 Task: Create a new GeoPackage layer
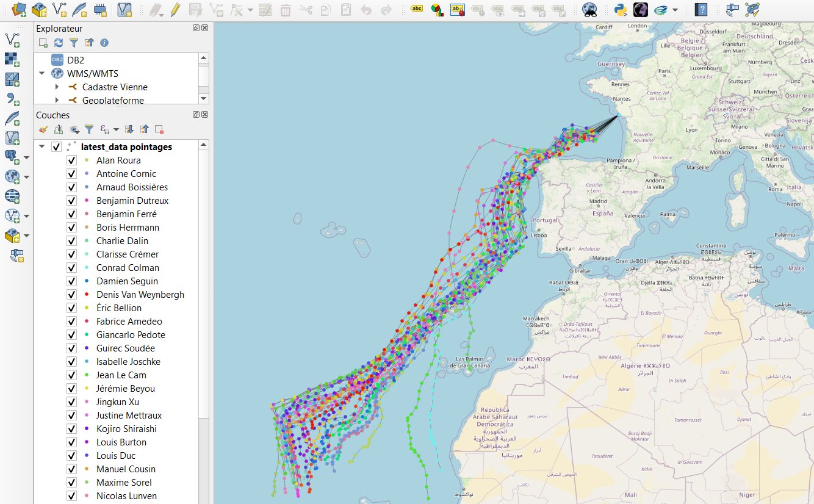(x=40, y=9)
